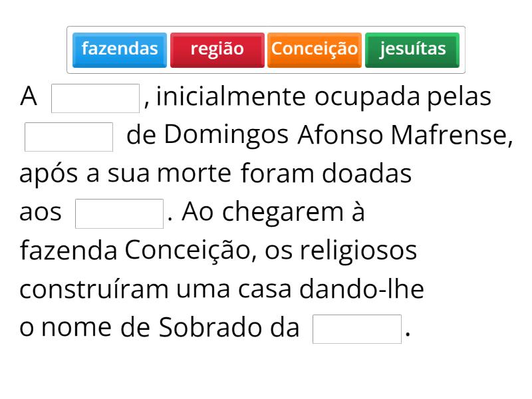Click the empty blank after "aos"

[120, 213]
